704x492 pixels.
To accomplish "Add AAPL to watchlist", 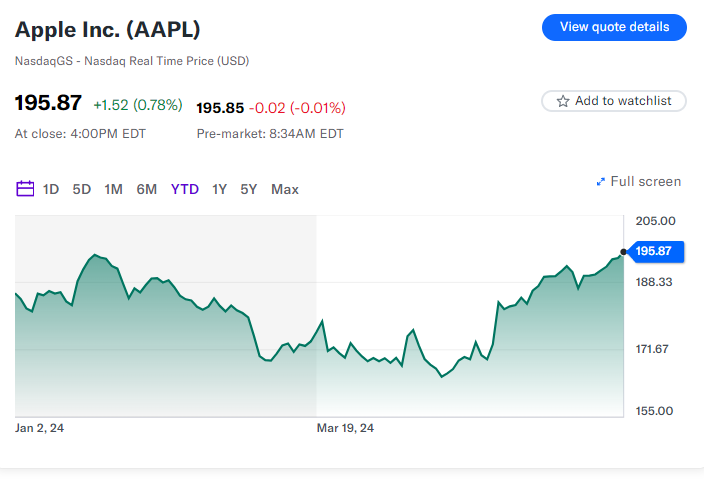I will pyautogui.click(x=614, y=101).
